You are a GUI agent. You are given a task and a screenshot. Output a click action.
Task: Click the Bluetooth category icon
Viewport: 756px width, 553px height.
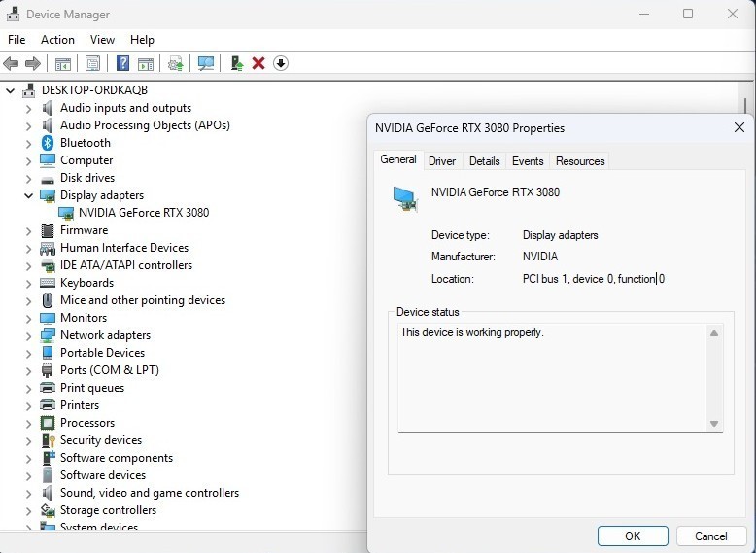coord(48,143)
